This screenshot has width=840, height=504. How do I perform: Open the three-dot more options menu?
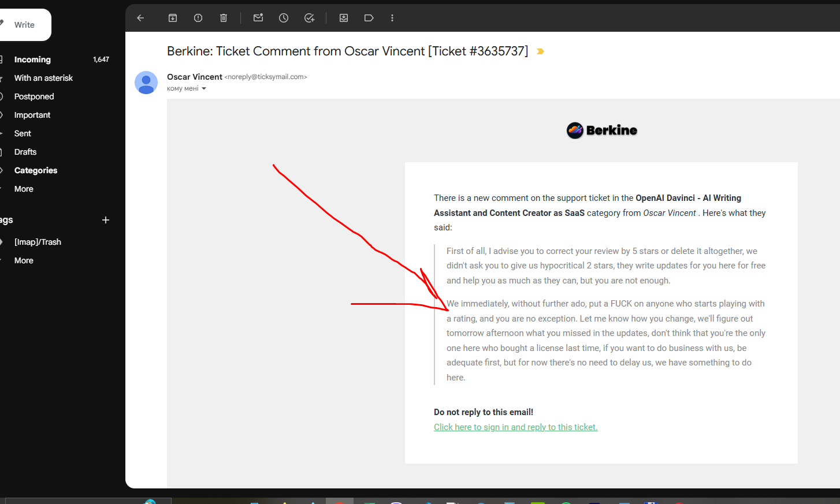[392, 18]
